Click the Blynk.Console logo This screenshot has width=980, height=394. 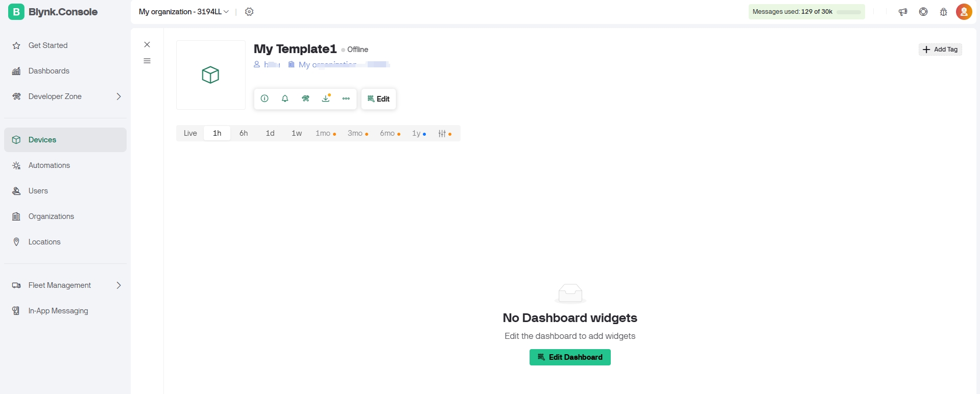(x=53, y=12)
